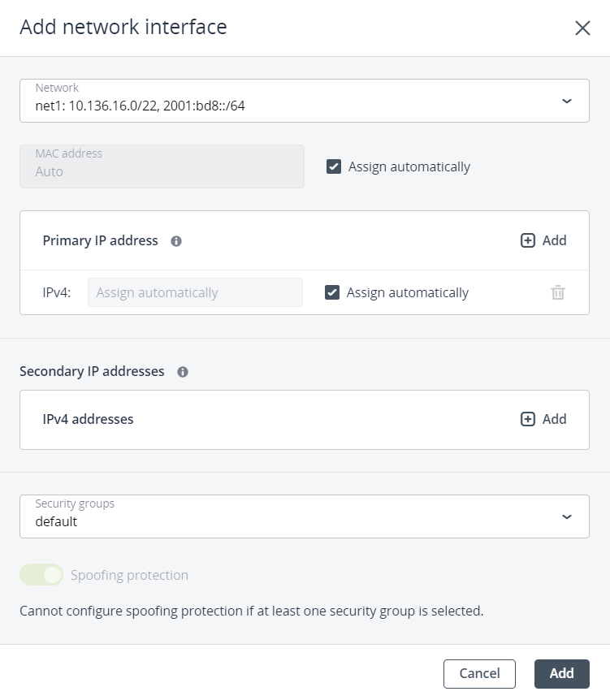610x700 pixels.
Task: Click the Cancel button
Action: (478, 673)
